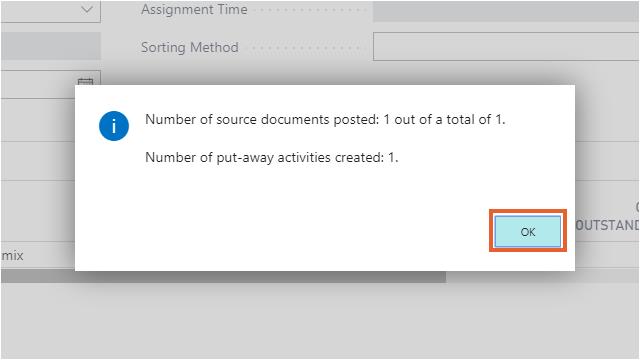Click the empty scrollbar track right of the thumb
The height and width of the screenshot is (360, 640).
coord(542,278)
